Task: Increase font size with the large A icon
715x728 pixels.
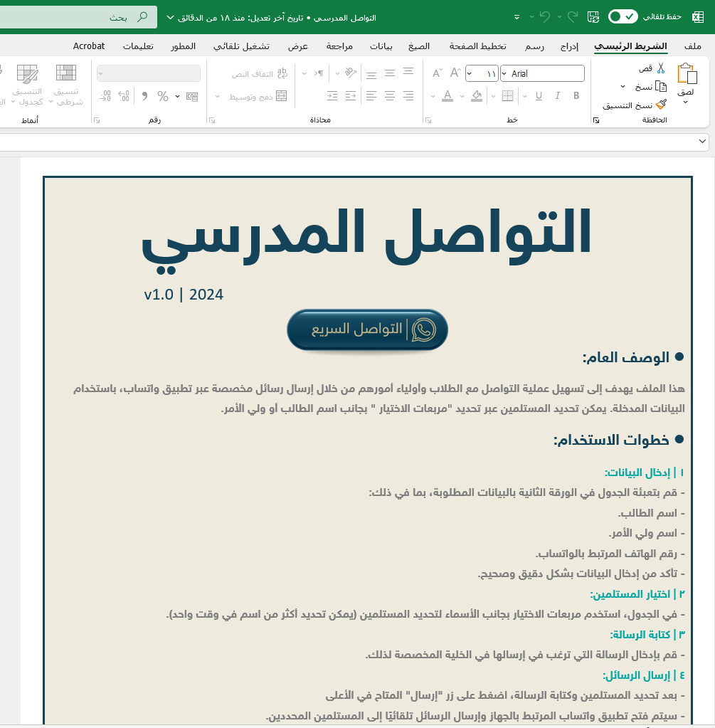Action: pos(455,73)
